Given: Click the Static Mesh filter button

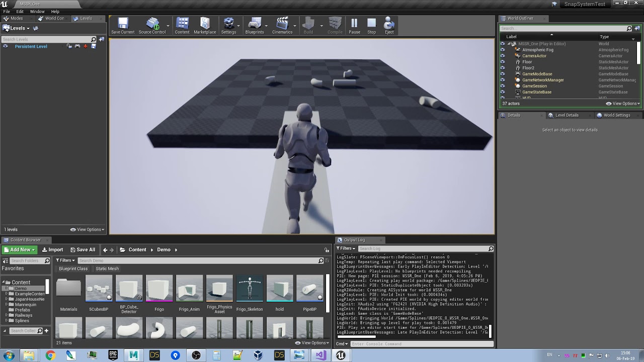Looking at the screenshot, I should (107, 269).
